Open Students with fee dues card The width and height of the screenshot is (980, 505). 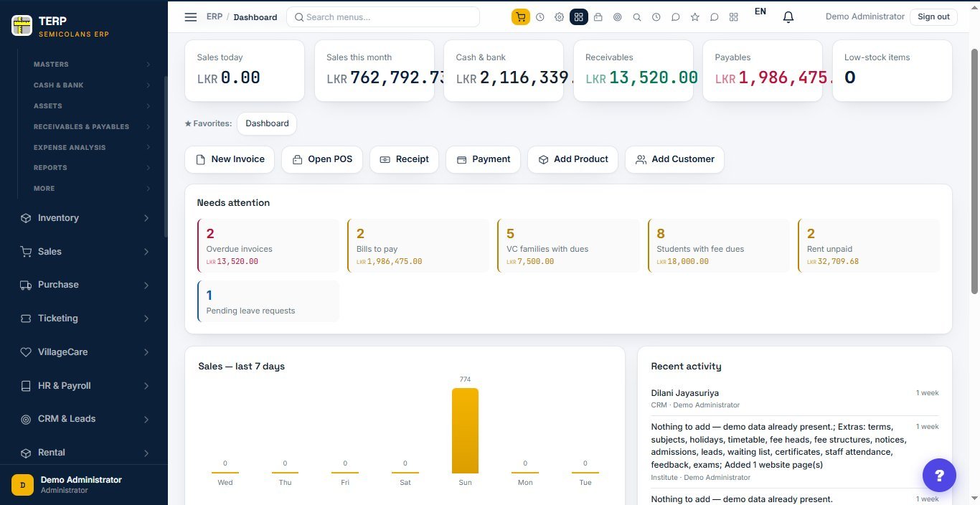pos(718,245)
